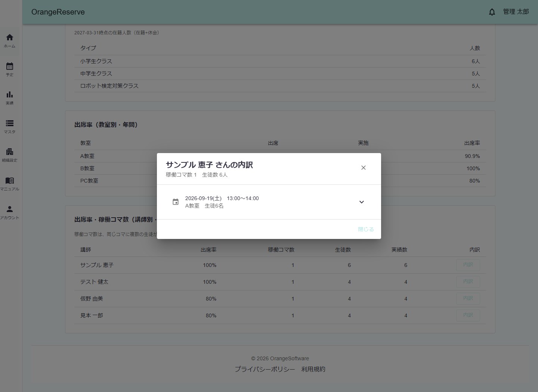Viewport: 538px width, 392px height.
Task: Open the 実績 bar chart icon
Action: click(x=10, y=98)
